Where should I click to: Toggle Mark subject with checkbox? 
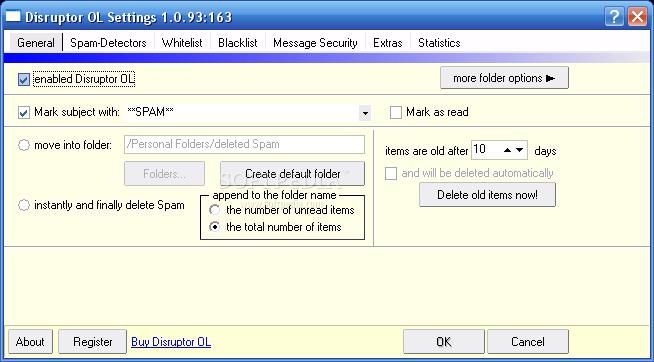coord(24,113)
